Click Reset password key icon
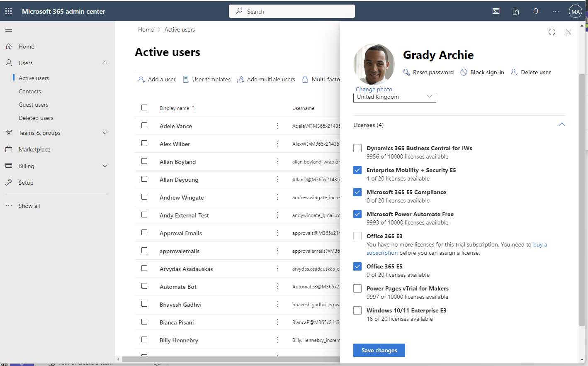The image size is (588, 366). click(x=406, y=72)
